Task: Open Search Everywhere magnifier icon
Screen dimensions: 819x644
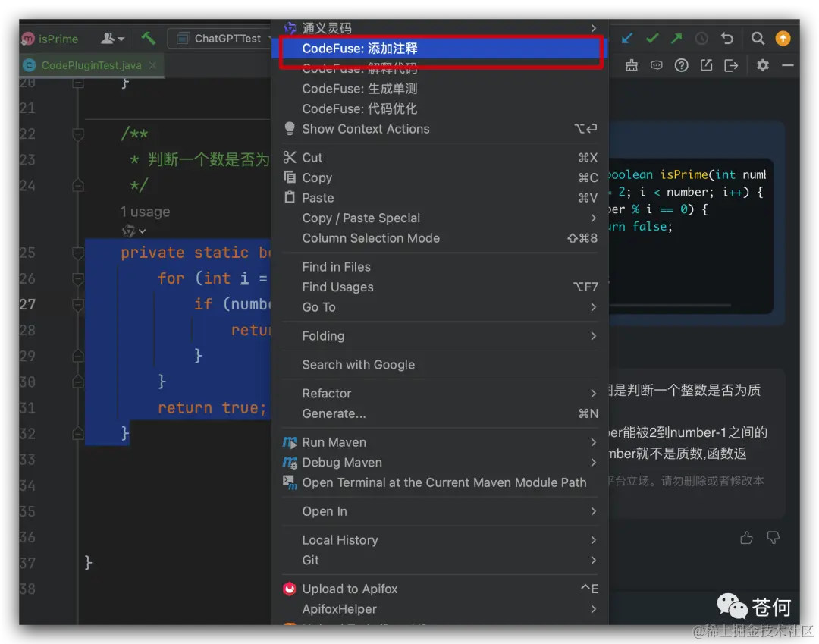Action: [x=758, y=38]
